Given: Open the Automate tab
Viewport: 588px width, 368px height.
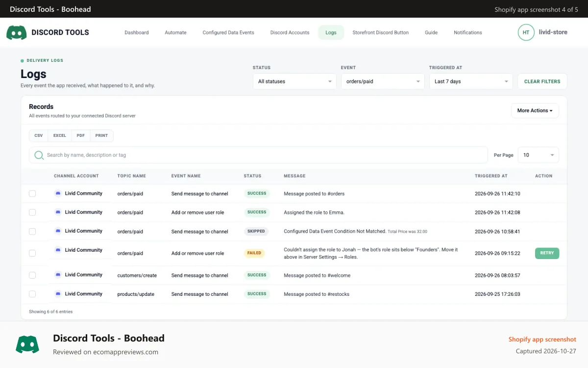Looking at the screenshot, I should pyautogui.click(x=175, y=32).
